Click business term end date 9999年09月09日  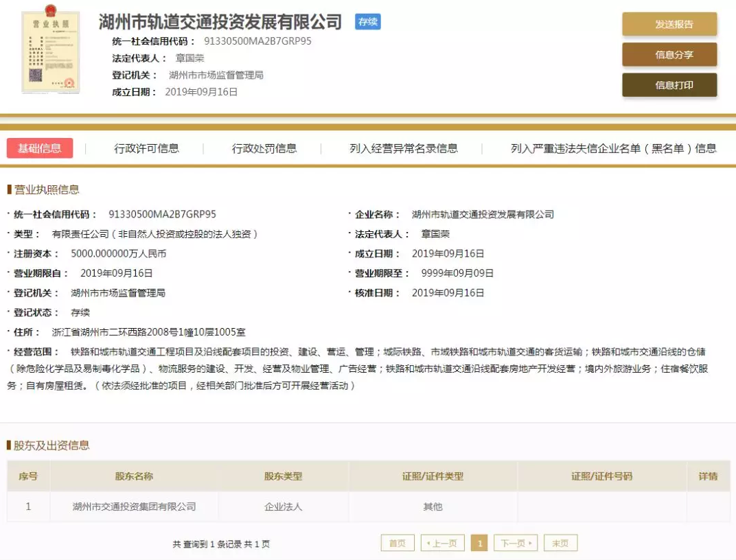[x=457, y=273]
